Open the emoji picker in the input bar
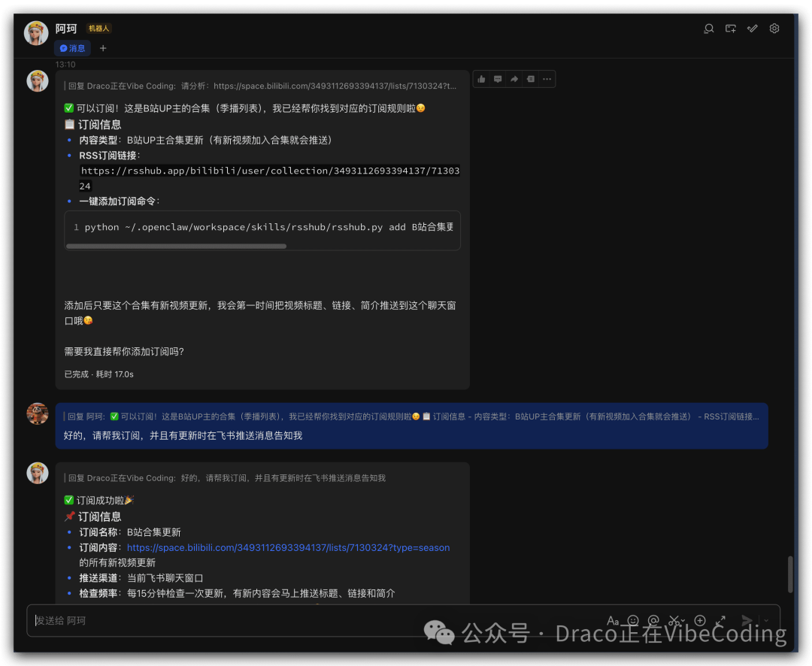This screenshot has width=812, height=666. tap(633, 620)
